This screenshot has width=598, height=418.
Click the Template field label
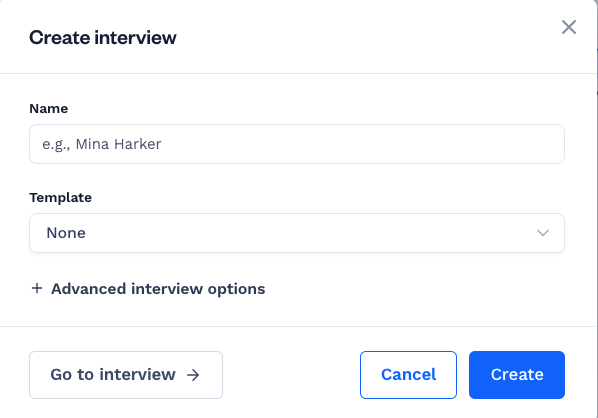tap(60, 198)
